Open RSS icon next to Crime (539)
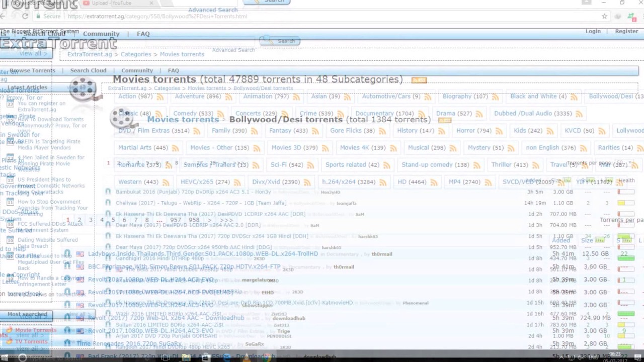This screenshot has height=362, width=644. [341, 114]
